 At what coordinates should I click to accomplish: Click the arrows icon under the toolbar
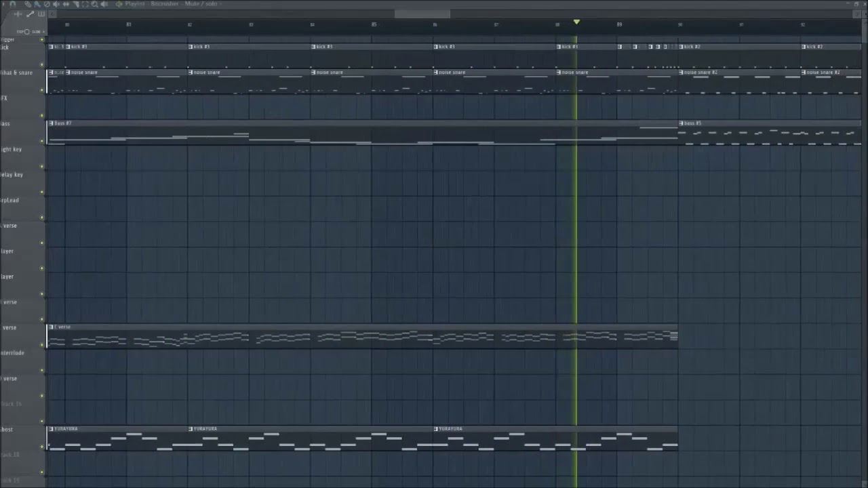(x=18, y=14)
